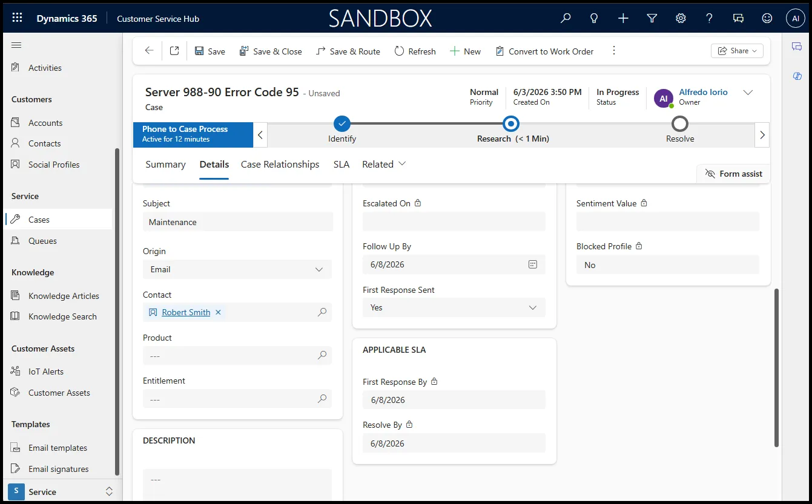Open Email signatures in sidebar
This screenshot has height=504, width=812.
[58, 469]
